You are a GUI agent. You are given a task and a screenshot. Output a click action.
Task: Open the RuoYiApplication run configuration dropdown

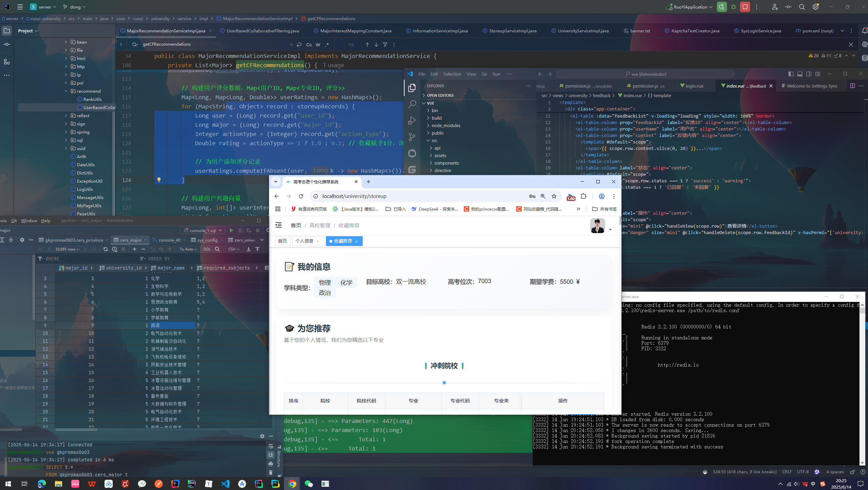(690, 7)
